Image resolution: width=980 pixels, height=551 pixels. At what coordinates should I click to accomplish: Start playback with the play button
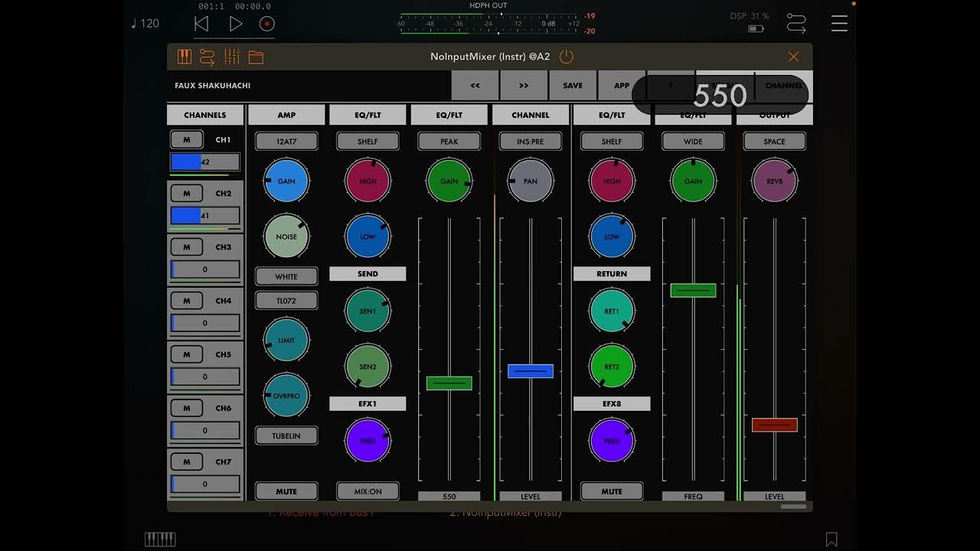236,24
